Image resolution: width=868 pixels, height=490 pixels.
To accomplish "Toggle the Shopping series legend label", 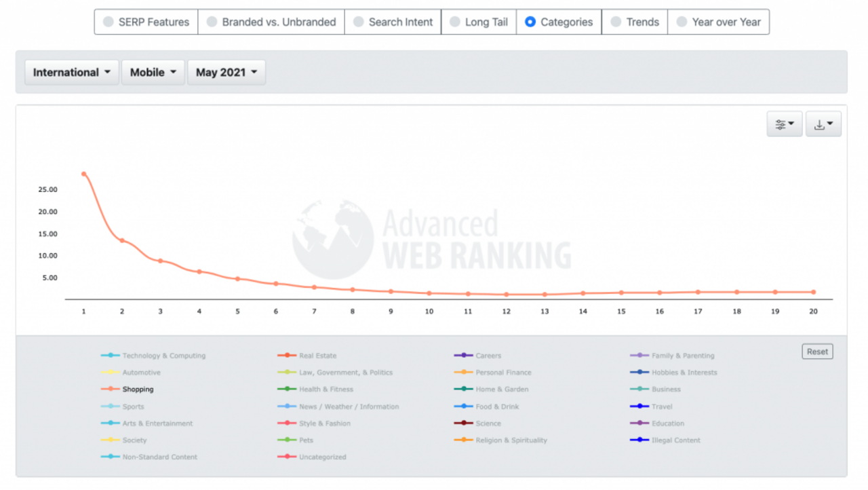I will pos(138,390).
